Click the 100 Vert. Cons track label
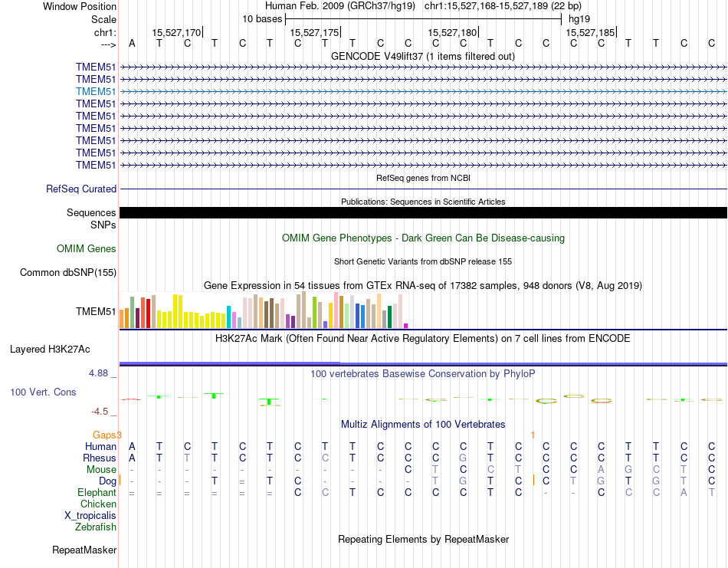Image resolution: width=728 pixels, height=568 pixels. [x=43, y=392]
